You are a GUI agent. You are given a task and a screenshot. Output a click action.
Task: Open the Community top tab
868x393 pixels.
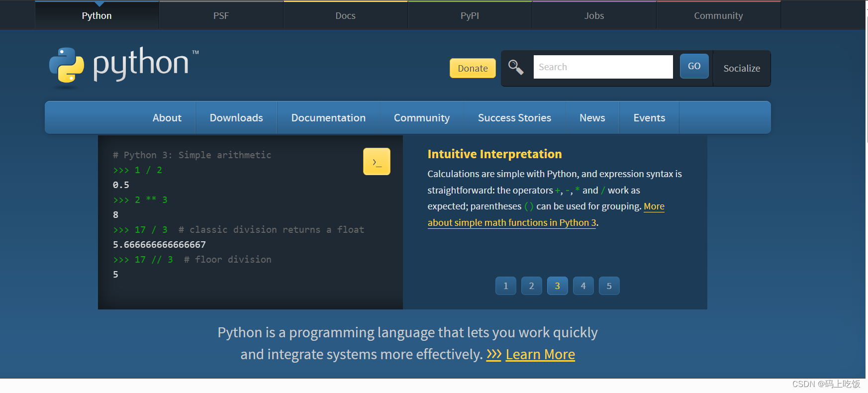tap(719, 15)
